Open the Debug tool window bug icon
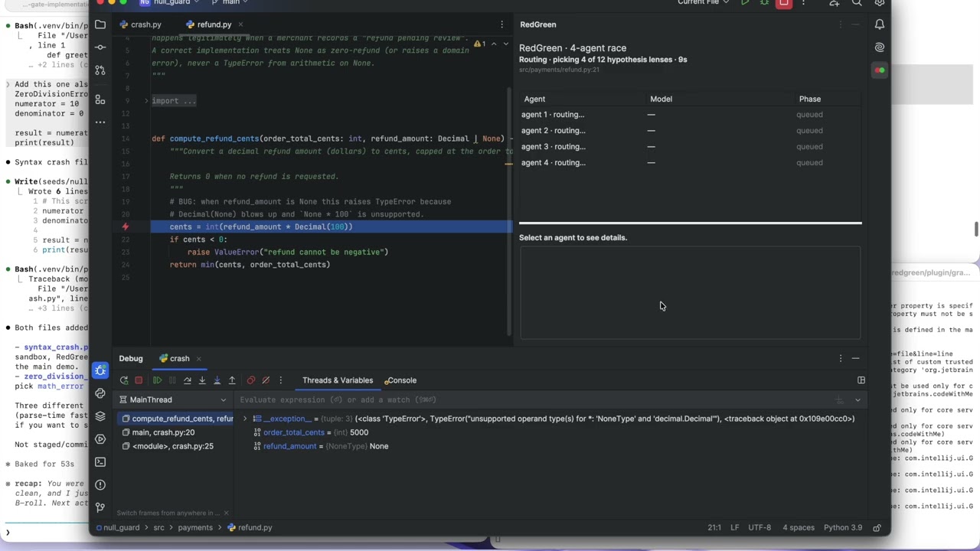 point(100,370)
